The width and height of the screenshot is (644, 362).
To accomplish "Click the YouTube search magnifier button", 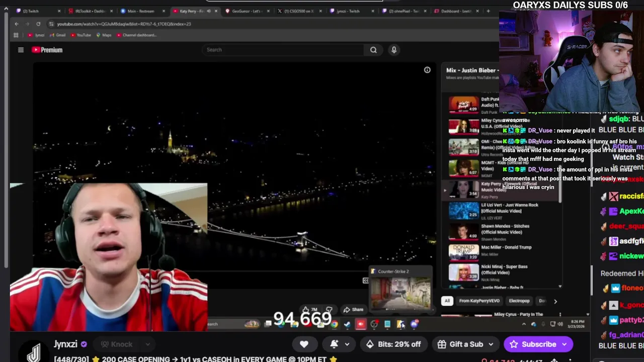I will point(373,50).
